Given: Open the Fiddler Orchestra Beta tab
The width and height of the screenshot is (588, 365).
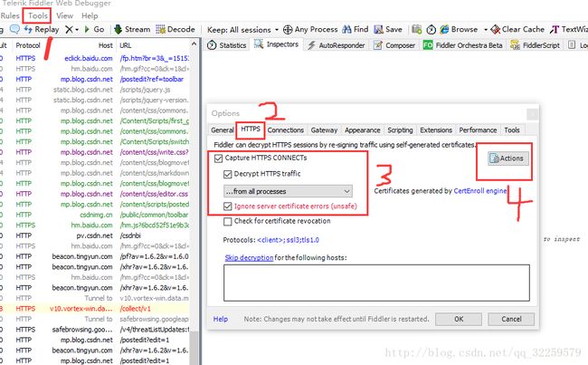Looking at the screenshot, I should [x=463, y=45].
